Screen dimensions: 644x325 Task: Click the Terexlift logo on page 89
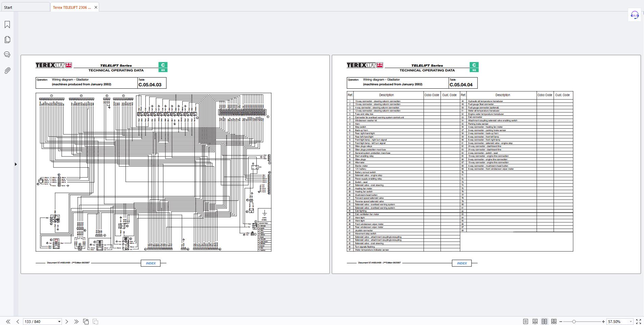pyautogui.click(x=54, y=65)
